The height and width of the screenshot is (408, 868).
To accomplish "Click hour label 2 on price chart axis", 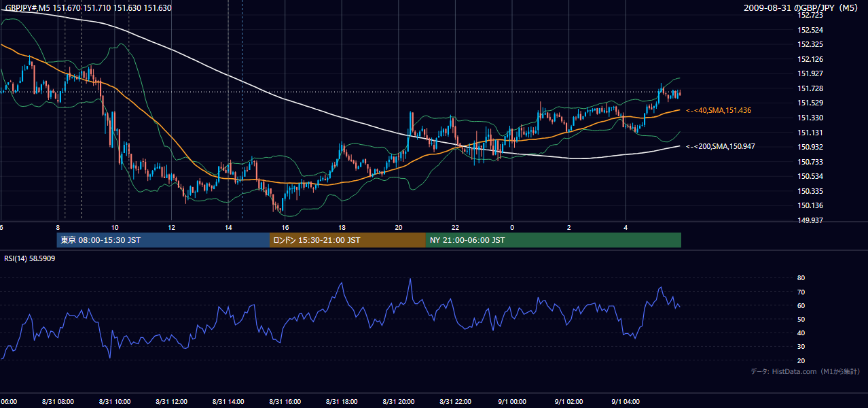I will (569, 227).
